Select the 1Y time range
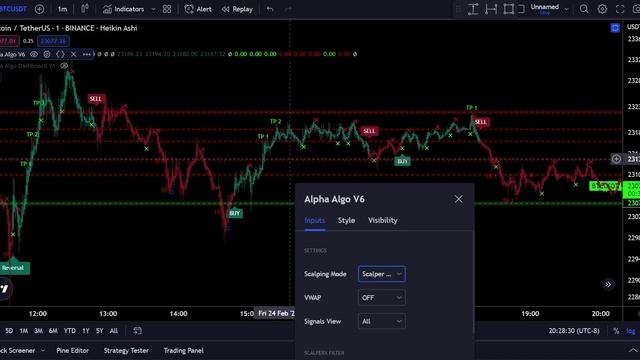The image size is (640, 360). [86, 331]
